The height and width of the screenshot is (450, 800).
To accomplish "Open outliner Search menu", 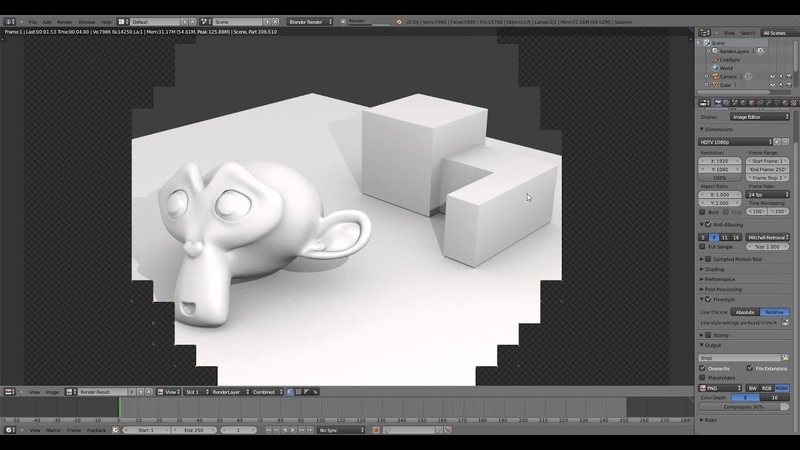I will pos(747,33).
